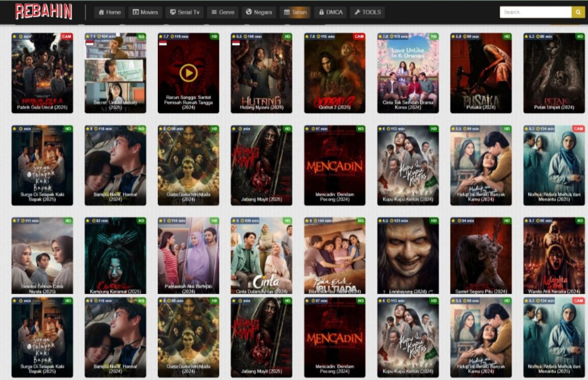588x380 pixels.
Task: Select the Cinta Dalam Ikhlas poster
Action: click(261, 255)
